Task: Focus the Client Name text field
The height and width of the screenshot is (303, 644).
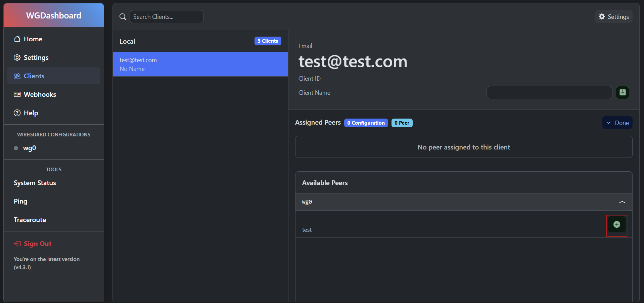Action: [549, 92]
